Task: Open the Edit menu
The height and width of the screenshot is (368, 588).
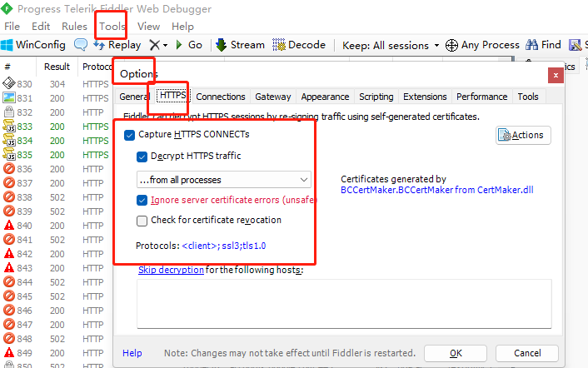Action: (41, 27)
